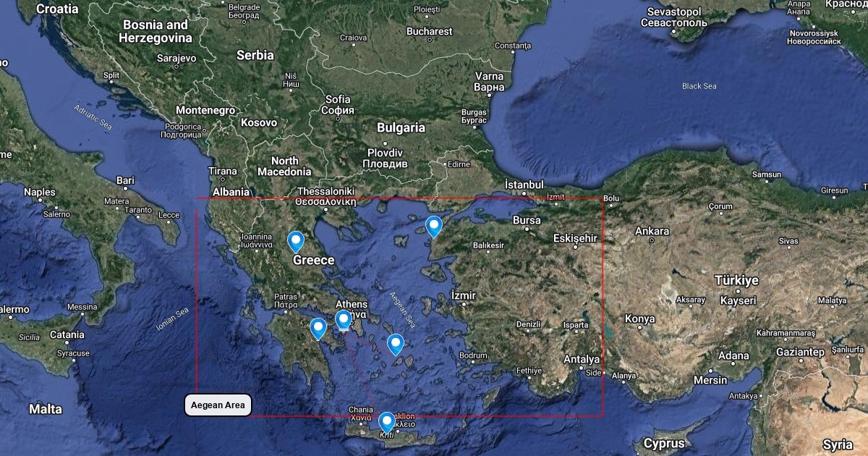868x456 pixels.
Task: Click the Bucharest city label
Action: coord(429,31)
